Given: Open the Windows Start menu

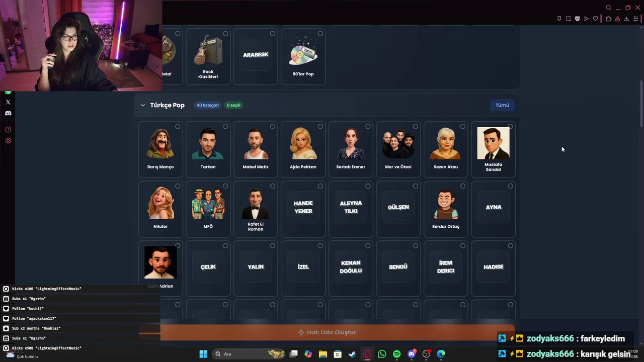Looking at the screenshot, I should [203, 354].
